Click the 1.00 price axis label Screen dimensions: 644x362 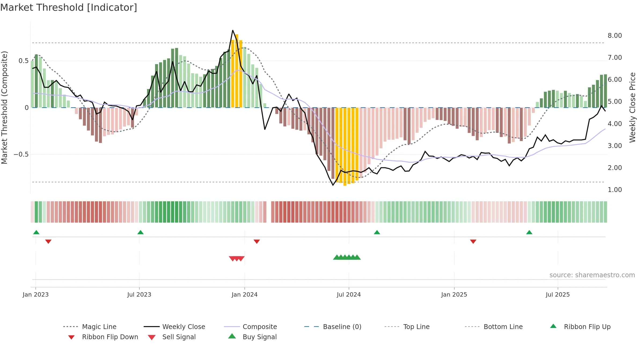[x=615, y=190]
